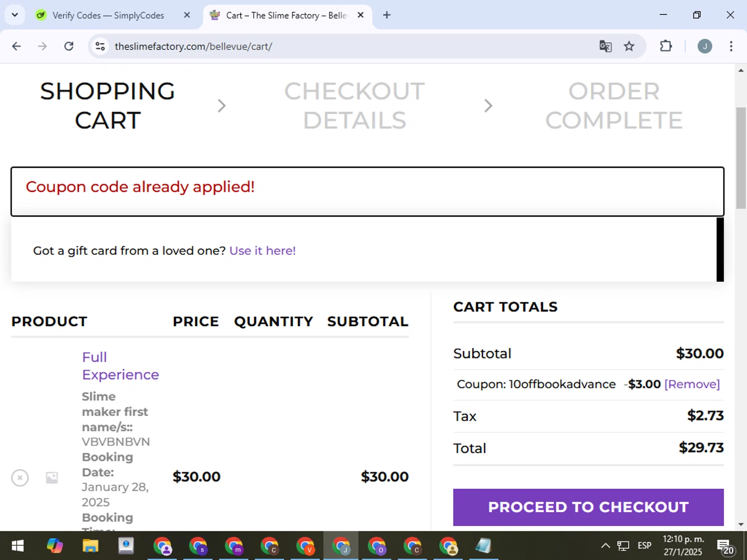Viewport: 747px width, 560px height.
Task: Click the 'Coupon code already applied!' message
Action: pyautogui.click(x=140, y=187)
